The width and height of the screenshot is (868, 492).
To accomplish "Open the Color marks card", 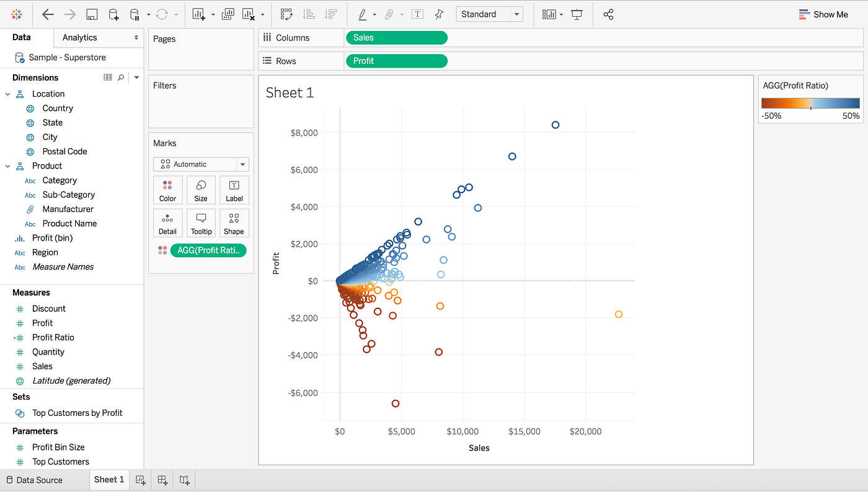I will [x=167, y=190].
